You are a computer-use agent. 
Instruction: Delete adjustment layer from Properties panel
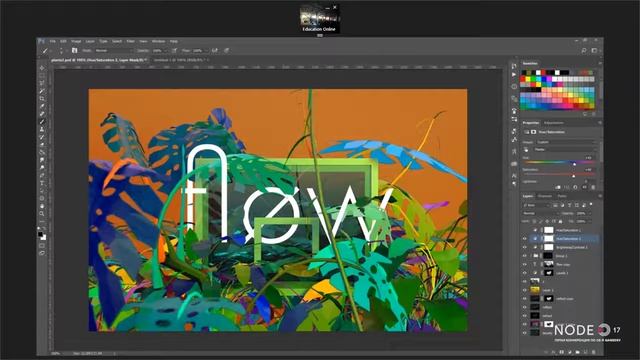point(593,187)
